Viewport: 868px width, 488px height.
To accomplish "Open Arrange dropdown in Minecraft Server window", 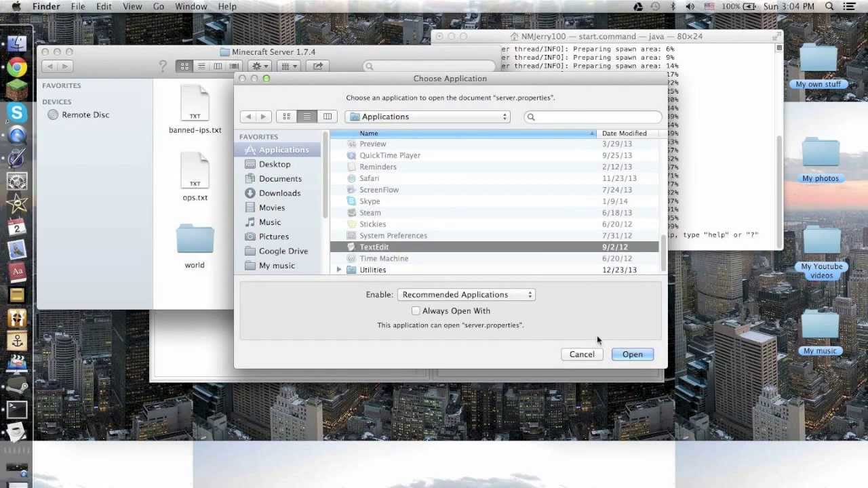I will coord(290,66).
